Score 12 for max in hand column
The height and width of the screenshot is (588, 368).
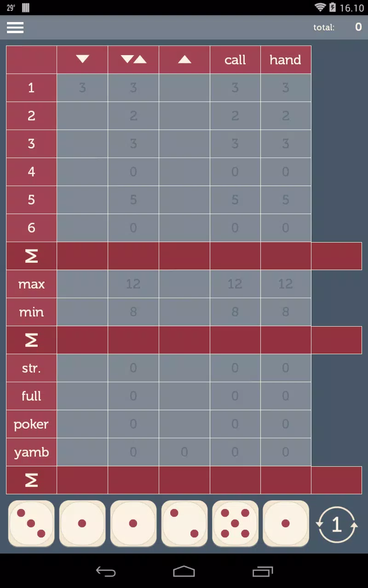tap(286, 284)
